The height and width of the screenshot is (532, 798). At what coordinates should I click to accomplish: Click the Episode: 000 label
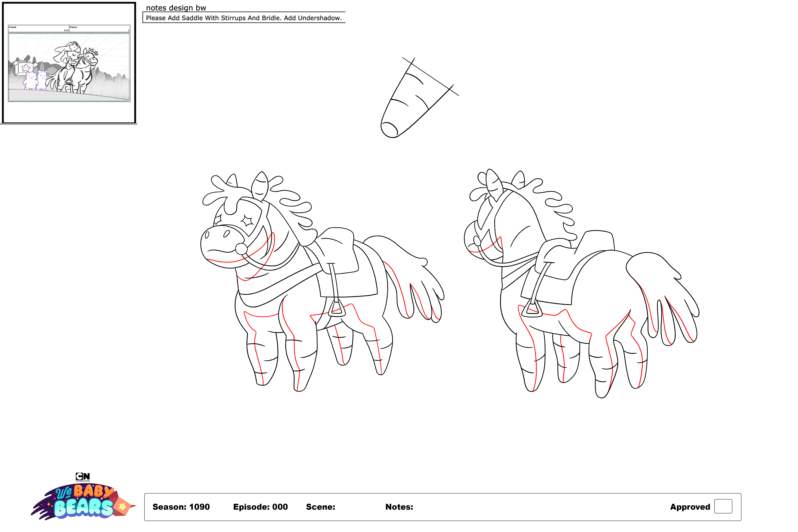point(260,507)
